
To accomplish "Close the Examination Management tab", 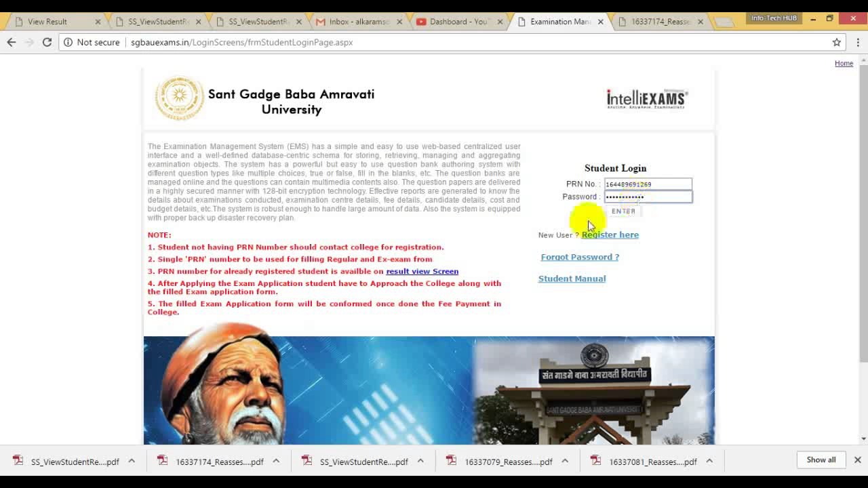I will [600, 22].
